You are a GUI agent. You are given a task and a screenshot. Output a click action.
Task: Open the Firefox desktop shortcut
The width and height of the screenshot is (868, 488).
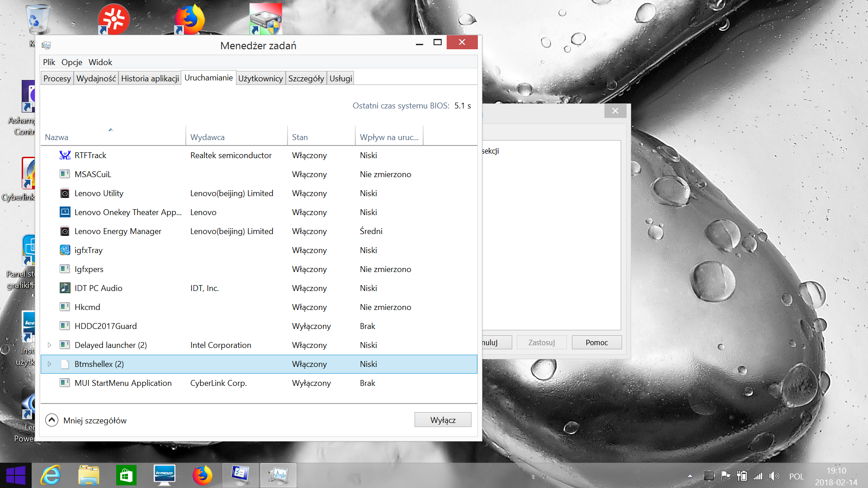[189, 19]
